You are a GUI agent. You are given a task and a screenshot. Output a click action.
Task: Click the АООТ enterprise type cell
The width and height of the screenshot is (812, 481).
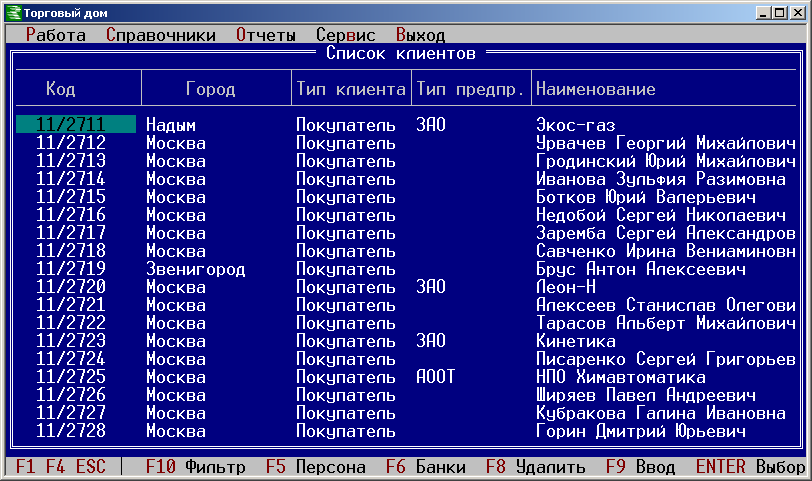pos(436,376)
